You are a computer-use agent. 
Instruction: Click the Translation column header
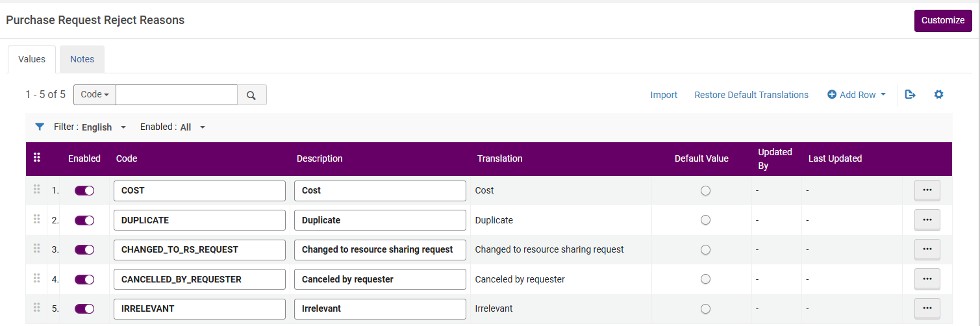click(499, 158)
